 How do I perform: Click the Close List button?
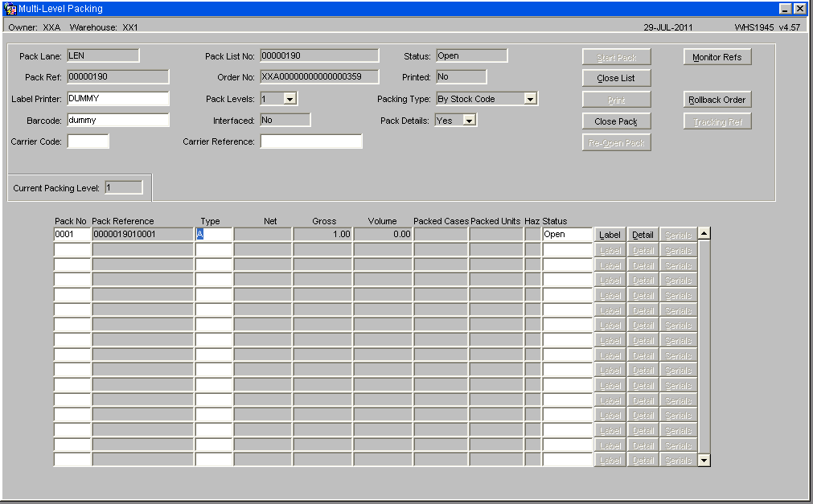click(616, 78)
